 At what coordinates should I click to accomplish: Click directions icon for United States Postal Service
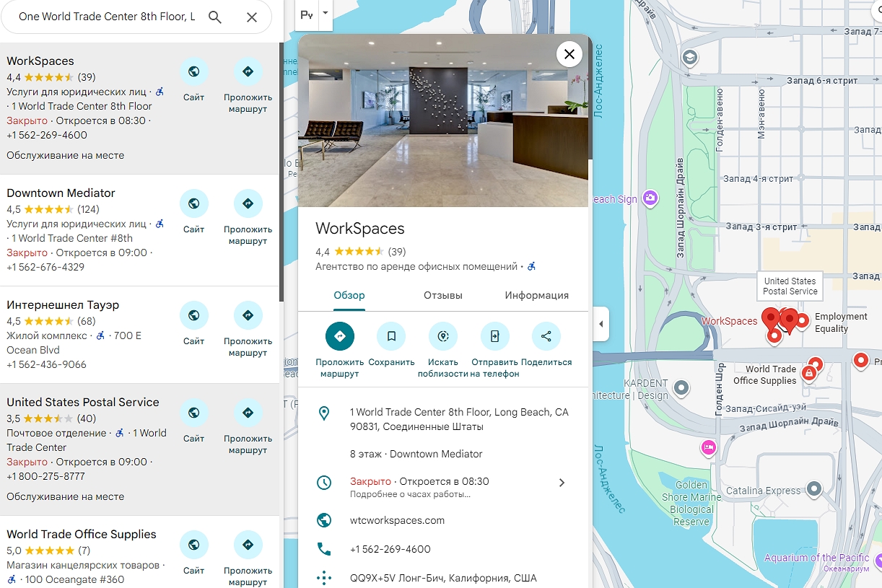[x=248, y=413]
